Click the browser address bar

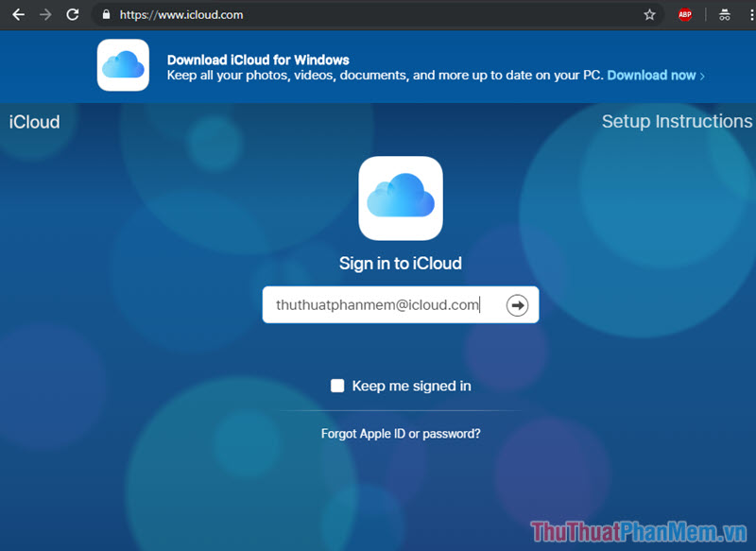[283, 14]
